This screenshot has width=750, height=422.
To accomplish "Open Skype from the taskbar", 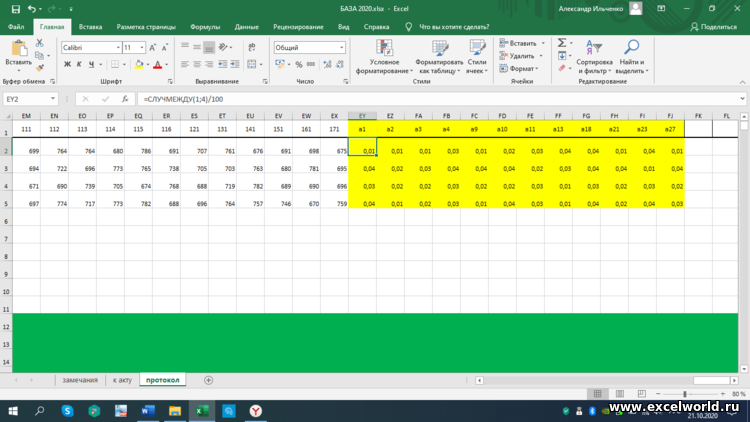I will [x=67, y=411].
